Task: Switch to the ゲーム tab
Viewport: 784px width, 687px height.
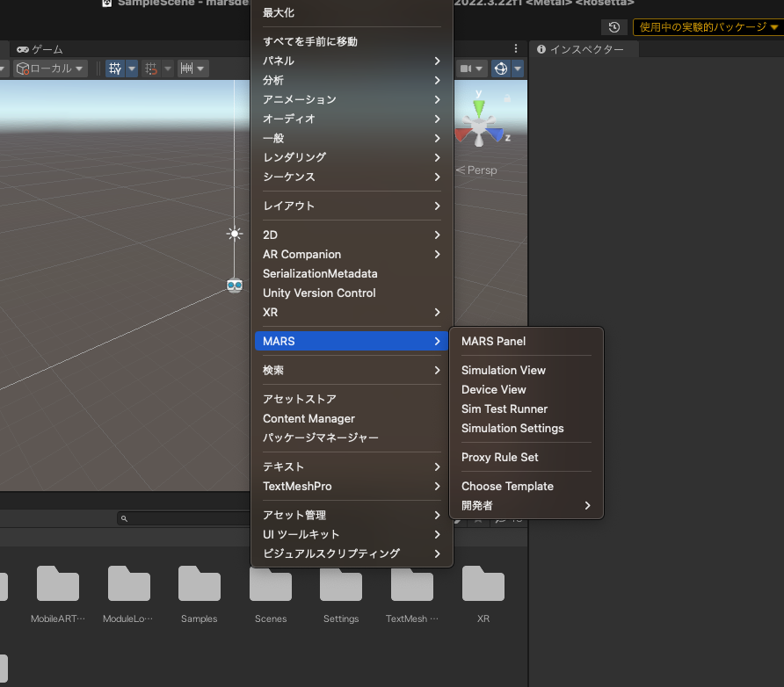Action: coord(40,49)
